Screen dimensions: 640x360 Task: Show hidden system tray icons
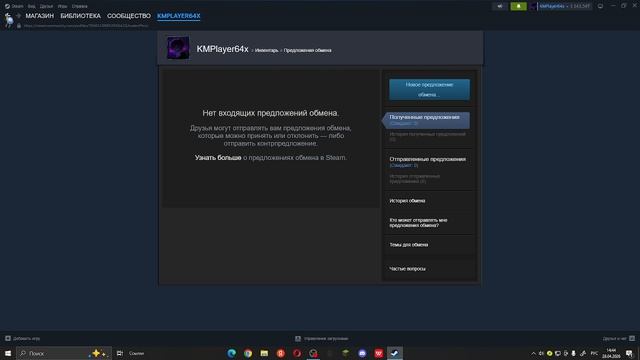tap(533, 353)
